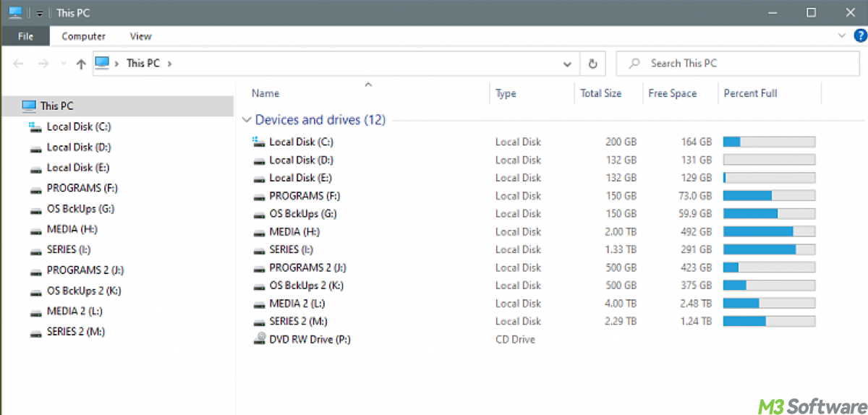Click the 164 GB free space value
Screen dimensions: 868x415
697,142
